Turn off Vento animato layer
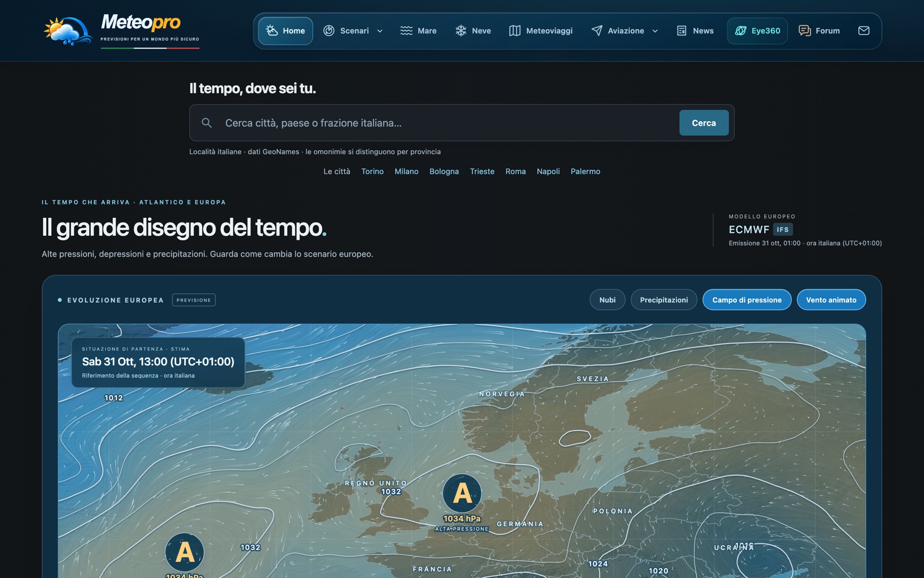 coord(831,300)
